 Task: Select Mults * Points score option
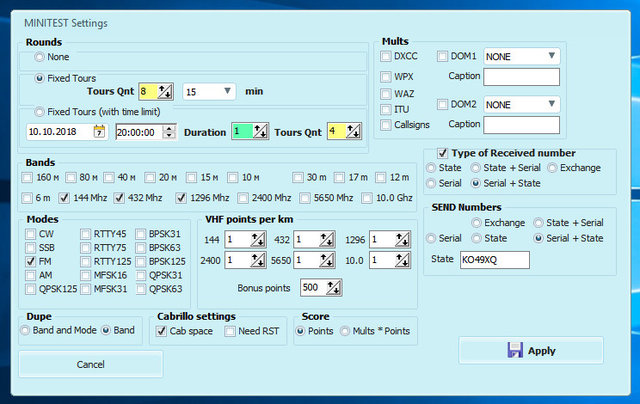(345, 331)
